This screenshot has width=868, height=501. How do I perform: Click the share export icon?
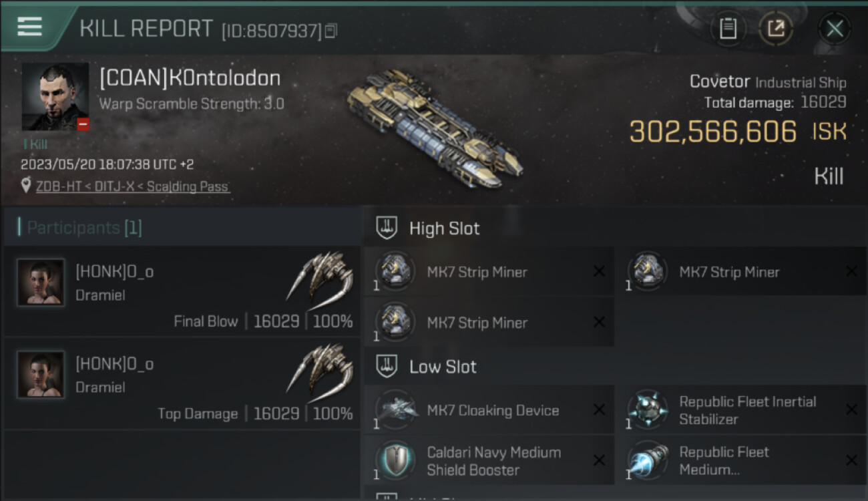[x=776, y=29]
